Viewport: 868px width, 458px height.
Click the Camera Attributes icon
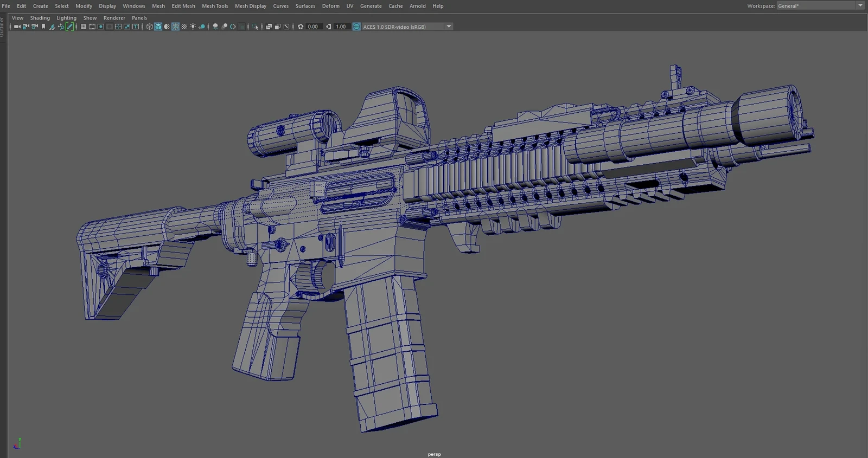(34, 27)
